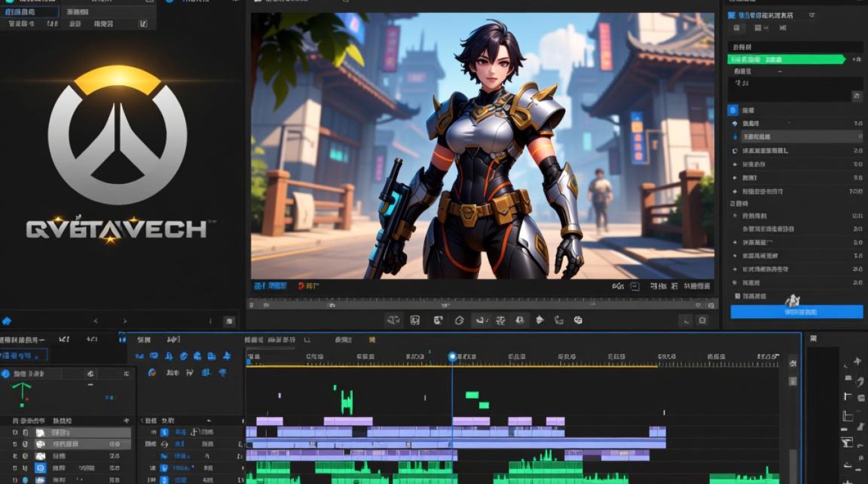This screenshot has width=868, height=484.
Task: Click the first icon in the preview transport bar
Action: [393, 319]
